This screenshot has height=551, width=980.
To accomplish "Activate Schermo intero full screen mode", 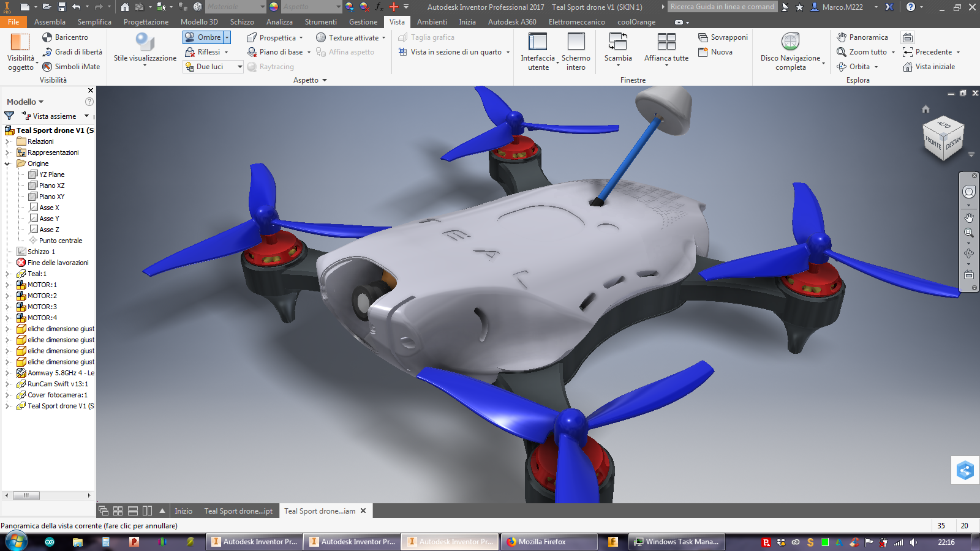I will 576,52.
